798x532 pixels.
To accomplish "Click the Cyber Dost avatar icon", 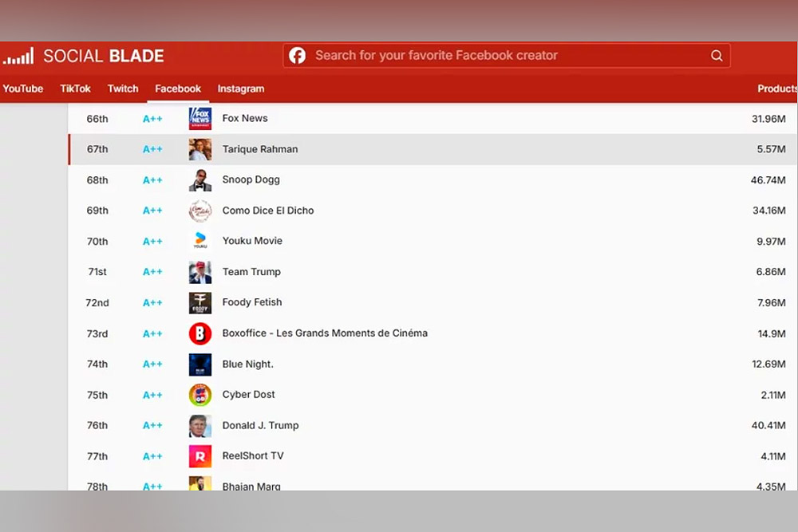I will click(200, 395).
